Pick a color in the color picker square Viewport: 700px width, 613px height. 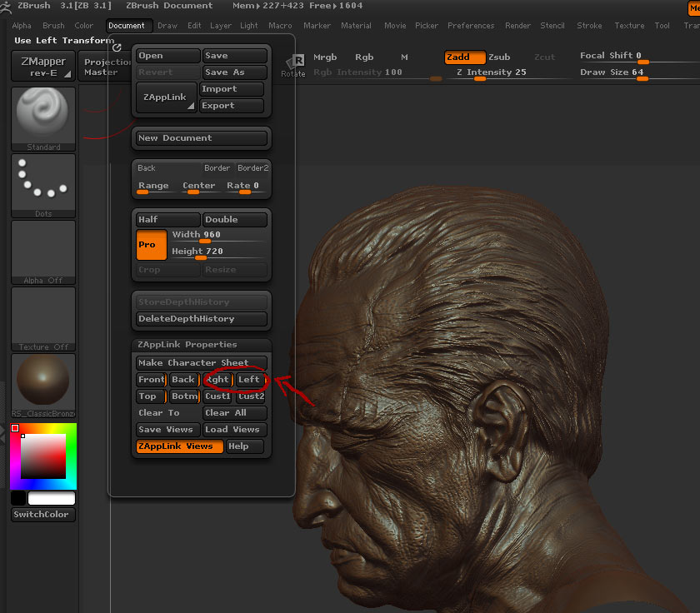pyautogui.click(x=43, y=456)
